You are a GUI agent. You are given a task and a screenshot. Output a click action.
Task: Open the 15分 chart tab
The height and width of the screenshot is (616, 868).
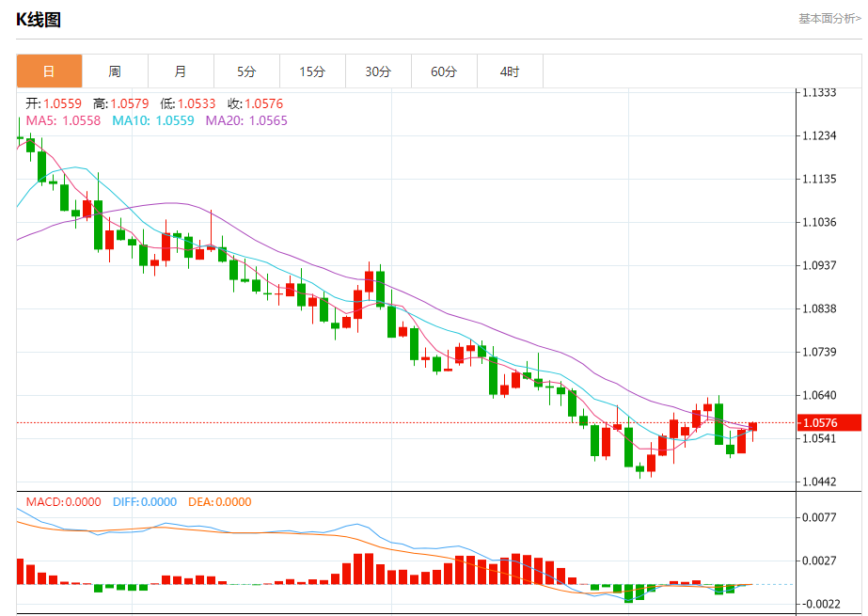click(x=312, y=71)
